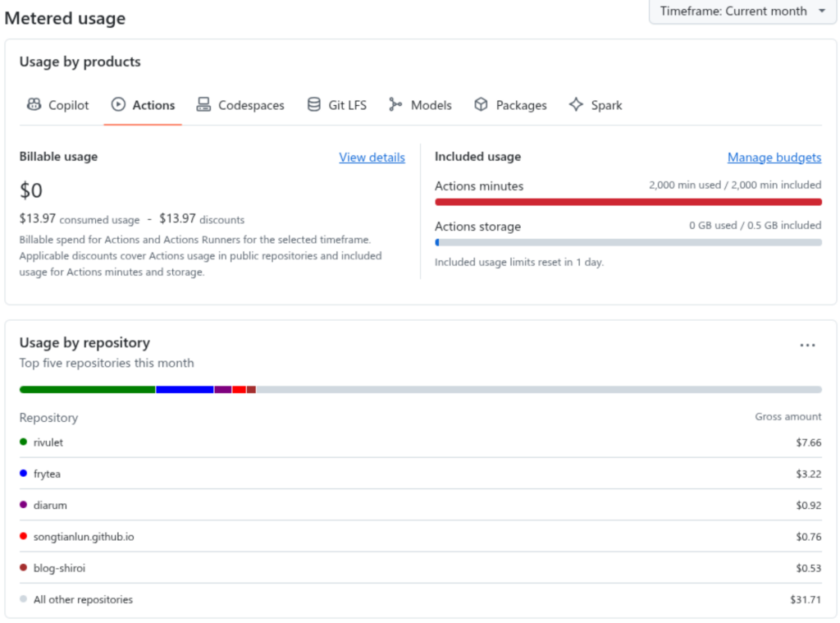Click the Billable usage heading
The height and width of the screenshot is (623, 840).
(58, 157)
